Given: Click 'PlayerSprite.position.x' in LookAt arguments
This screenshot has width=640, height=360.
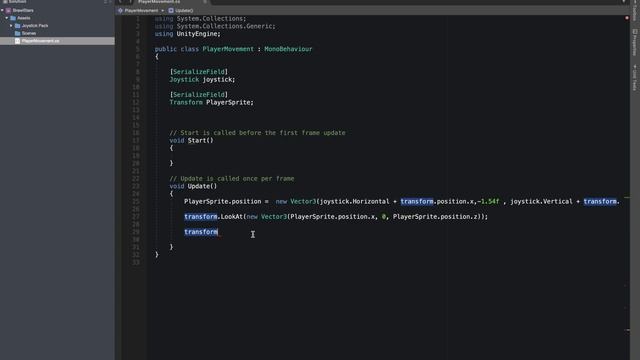Looking at the screenshot, I should 332,217.
